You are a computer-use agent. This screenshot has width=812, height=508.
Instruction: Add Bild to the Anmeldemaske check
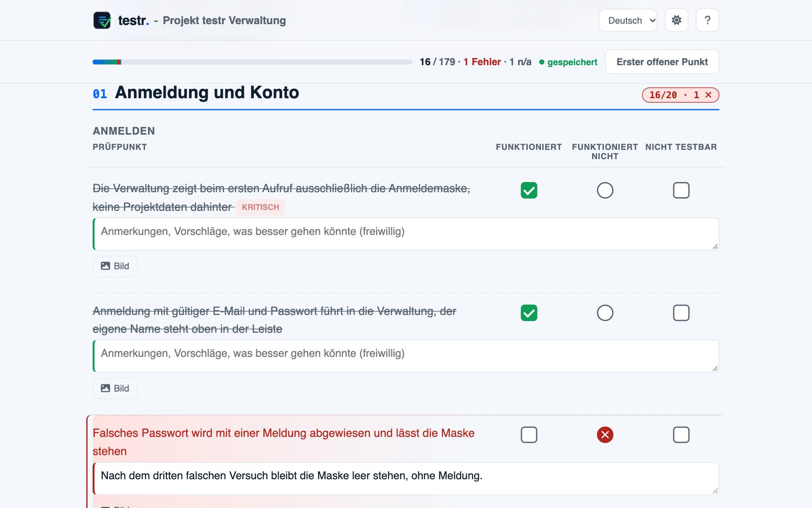(x=115, y=266)
